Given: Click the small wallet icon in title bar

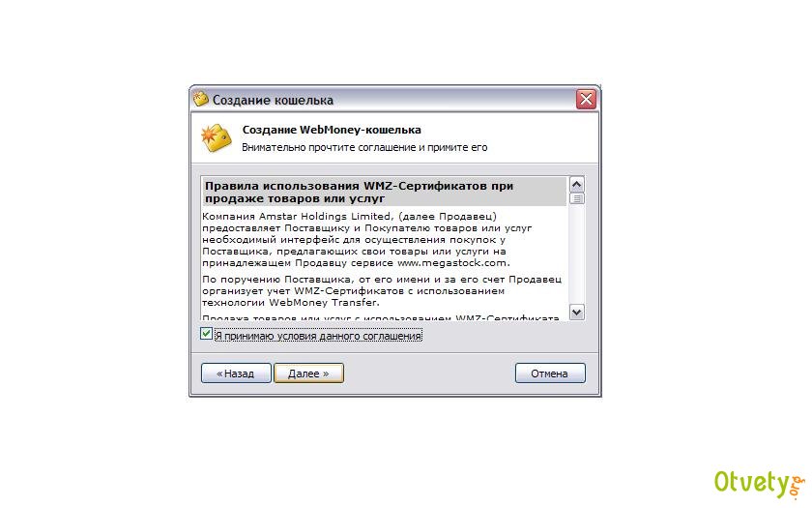Looking at the screenshot, I should tap(200, 99).
